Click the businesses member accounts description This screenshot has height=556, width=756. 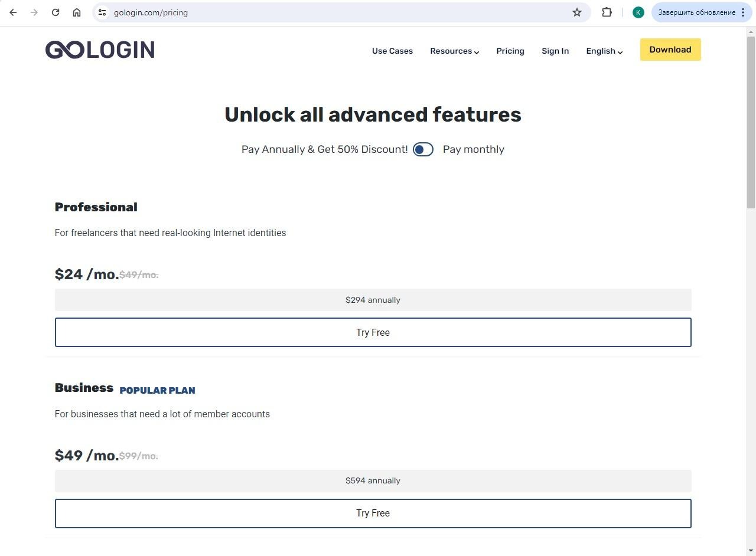pos(162,414)
